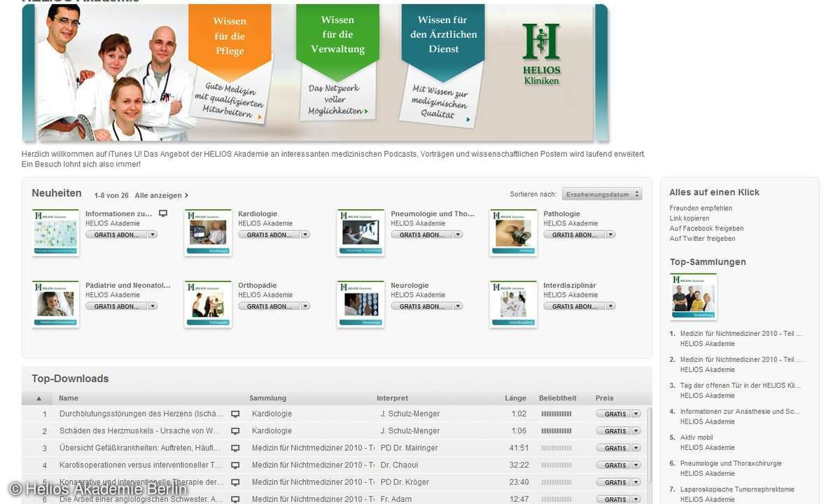Open the Erscheinungsdatum sort dropdown
Screen dimensions: 840x504
click(602, 194)
